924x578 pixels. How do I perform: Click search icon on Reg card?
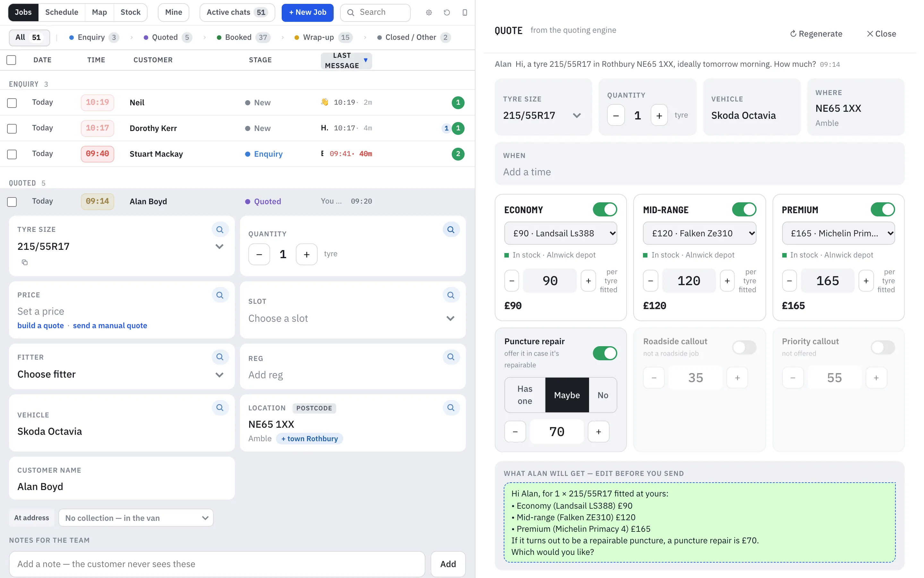(x=451, y=357)
